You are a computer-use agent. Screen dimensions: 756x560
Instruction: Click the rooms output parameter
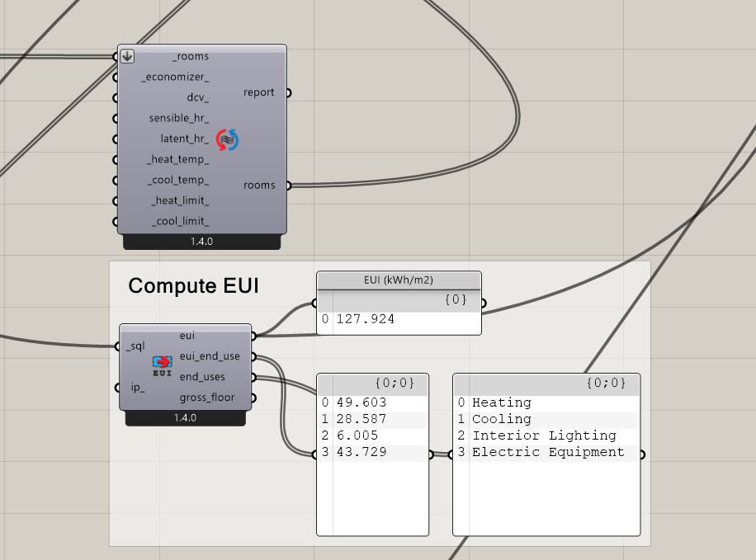coord(259,186)
